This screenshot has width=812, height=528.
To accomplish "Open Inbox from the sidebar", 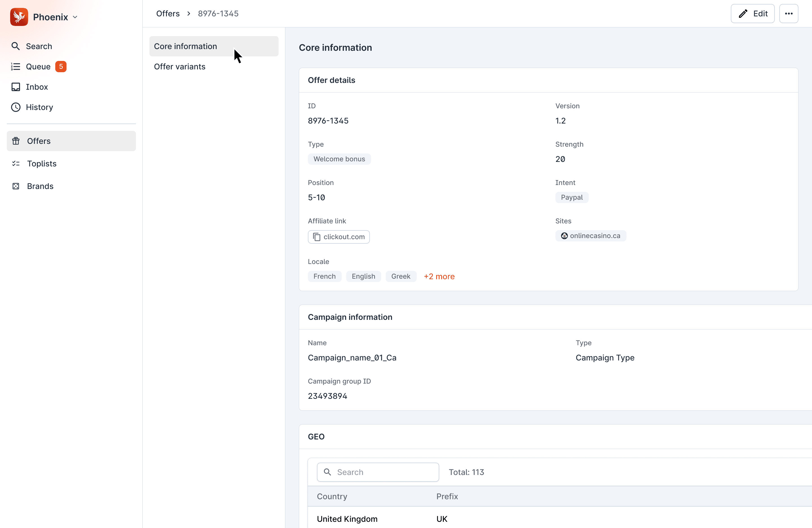I will click(36, 87).
